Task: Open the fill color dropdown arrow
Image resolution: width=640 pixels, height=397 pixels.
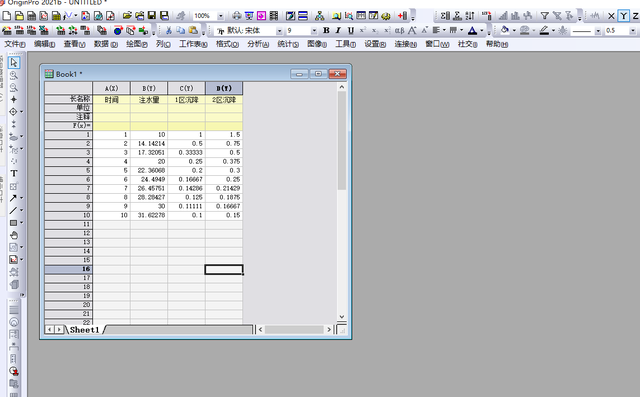Action: click(x=514, y=30)
